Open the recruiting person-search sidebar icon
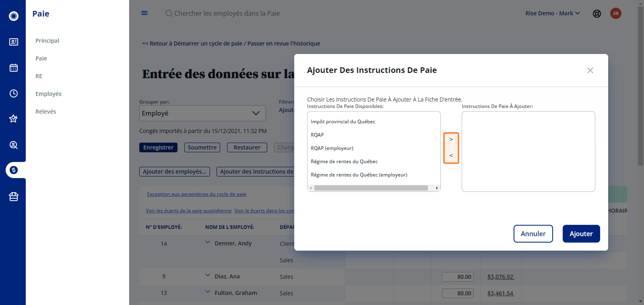The image size is (644, 305). click(13, 145)
